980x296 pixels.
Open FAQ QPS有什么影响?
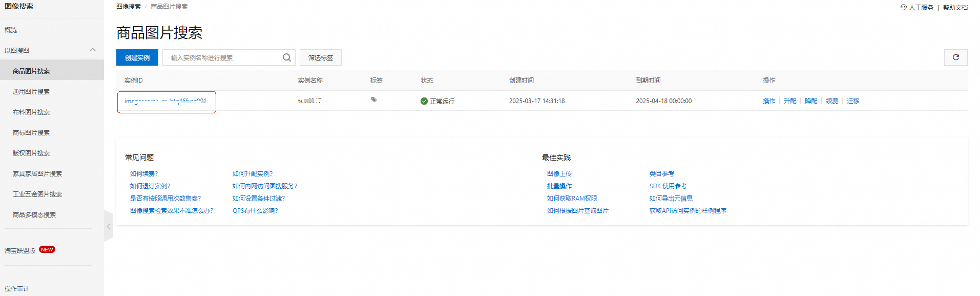pyautogui.click(x=255, y=211)
